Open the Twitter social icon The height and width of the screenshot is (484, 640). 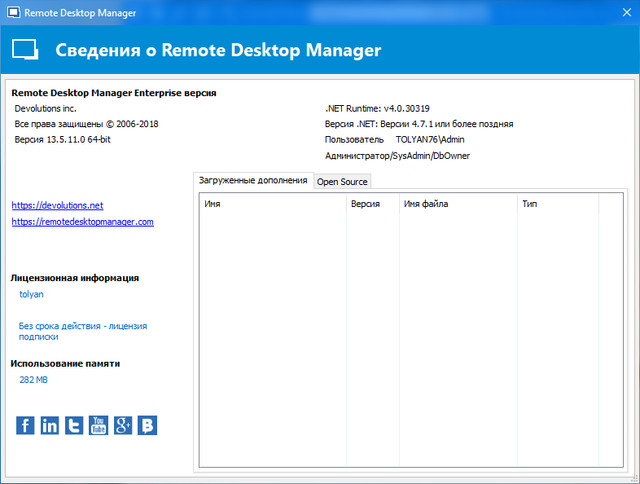(x=74, y=425)
